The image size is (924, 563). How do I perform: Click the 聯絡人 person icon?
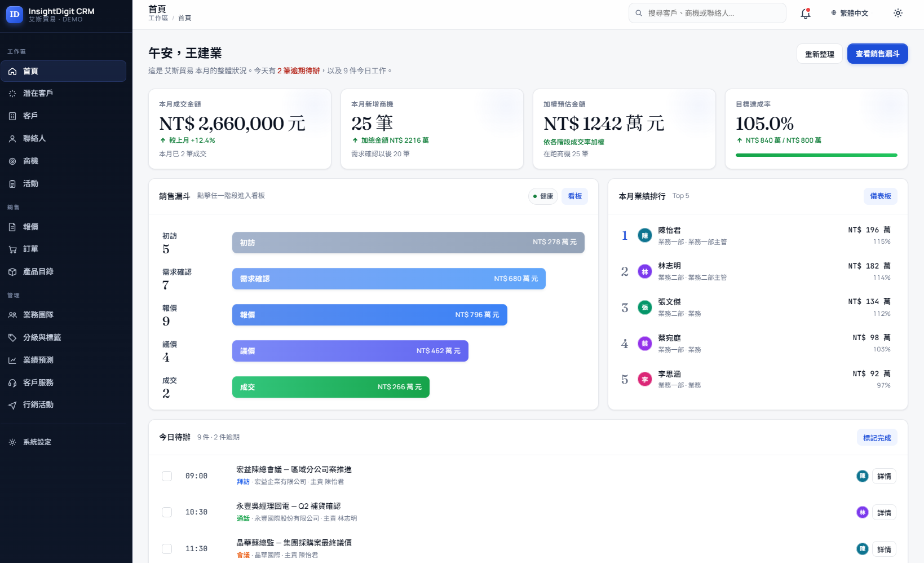[12, 139]
